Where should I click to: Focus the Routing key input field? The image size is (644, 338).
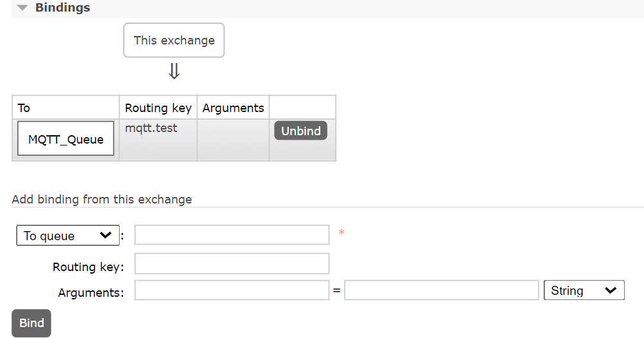point(232,263)
